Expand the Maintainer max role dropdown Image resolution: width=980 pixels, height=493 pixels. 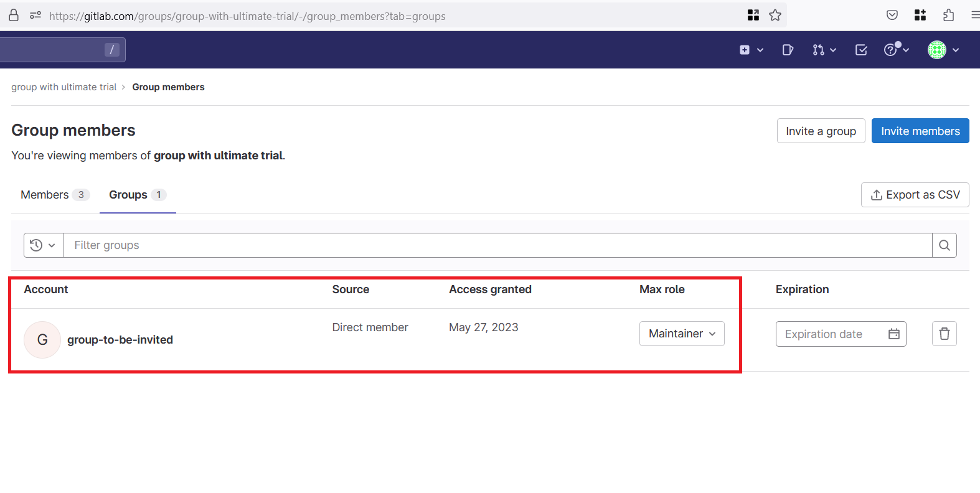[x=682, y=334]
